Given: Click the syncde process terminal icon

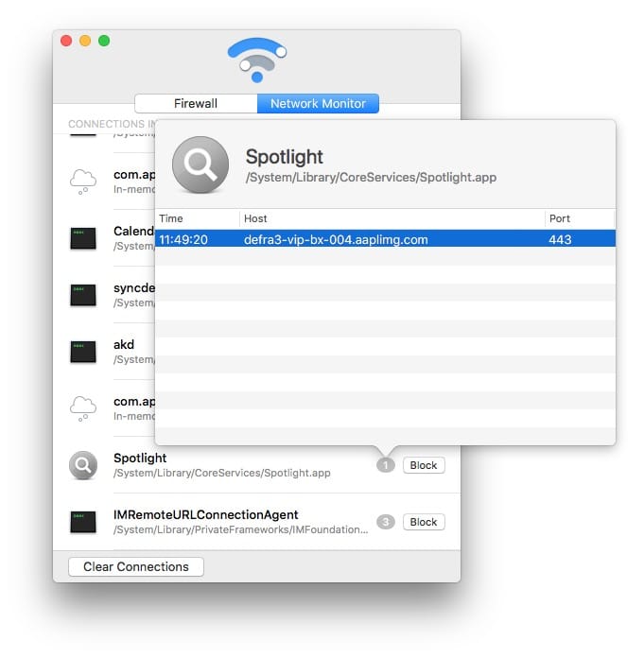Looking at the screenshot, I should click(x=83, y=295).
